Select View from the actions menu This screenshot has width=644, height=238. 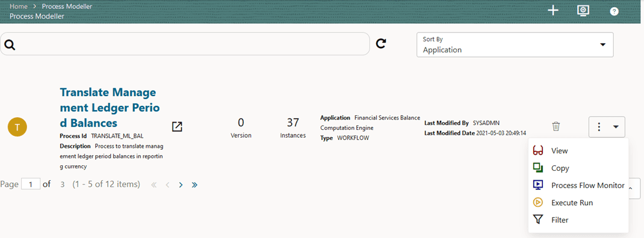(x=578, y=151)
